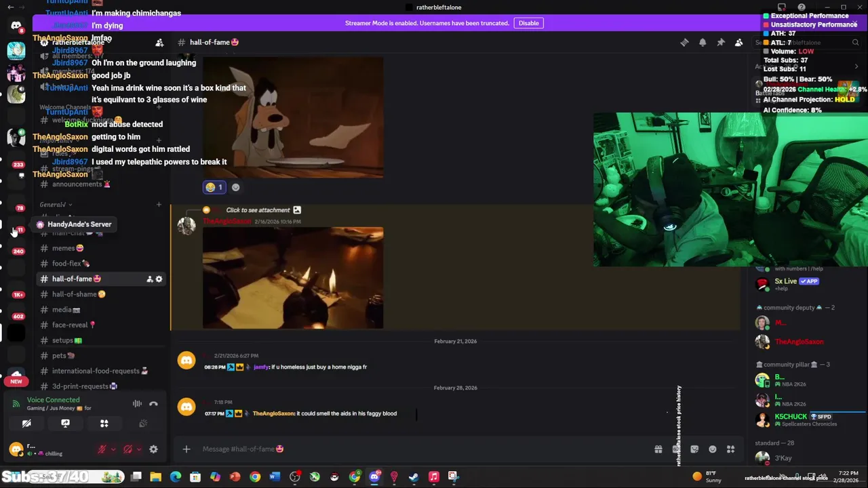Open Apple Music from taskbar
Viewport: 868px width, 488px height.
click(433, 476)
